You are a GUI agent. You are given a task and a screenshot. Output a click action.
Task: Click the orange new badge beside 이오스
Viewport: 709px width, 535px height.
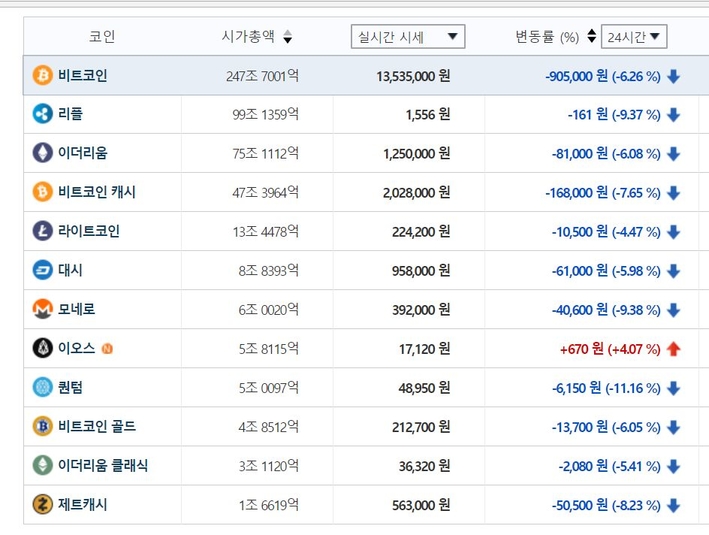[x=107, y=349]
